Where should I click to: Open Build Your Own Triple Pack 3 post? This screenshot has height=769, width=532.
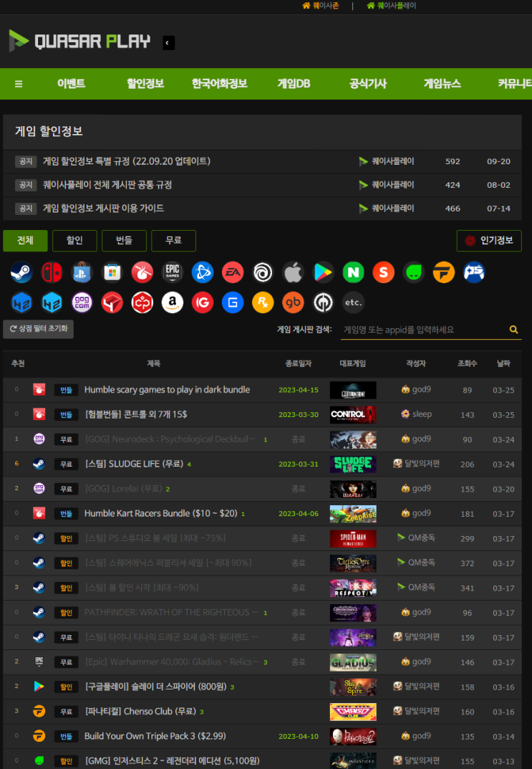[x=155, y=736]
